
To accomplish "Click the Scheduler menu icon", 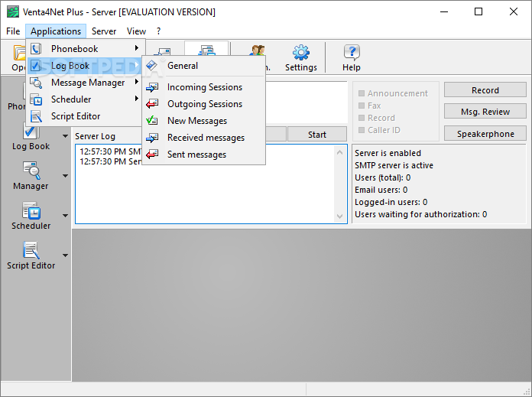I will 36,99.
